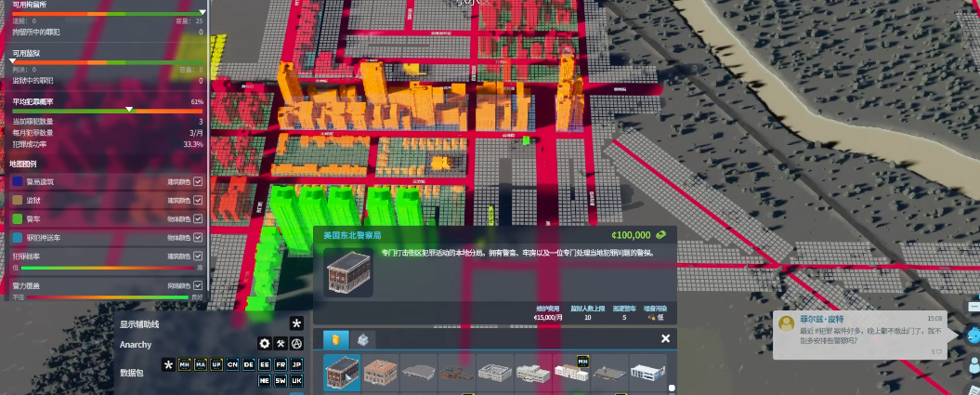This screenshot has width=980, height=395.
Task: Filter by NE region pack
Action: click(x=265, y=381)
